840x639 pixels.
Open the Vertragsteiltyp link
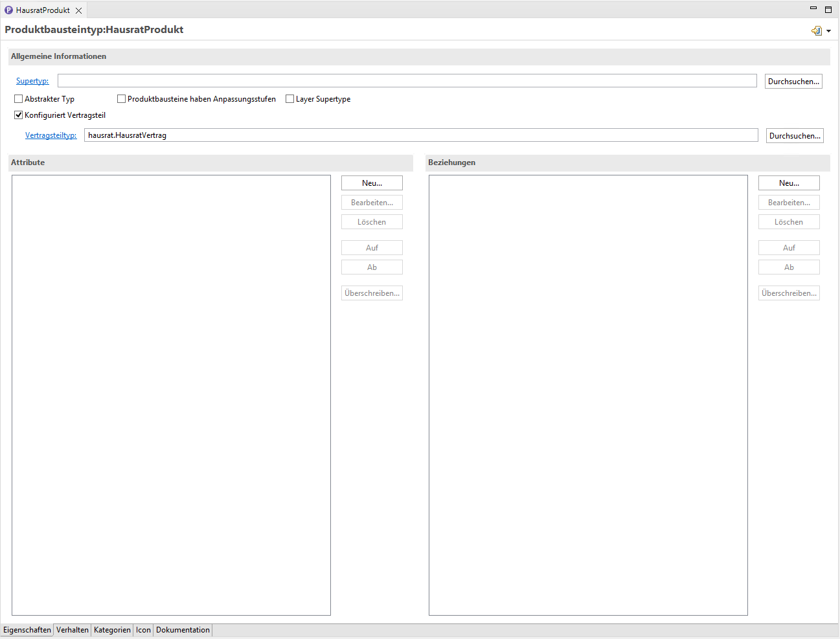[x=51, y=135]
